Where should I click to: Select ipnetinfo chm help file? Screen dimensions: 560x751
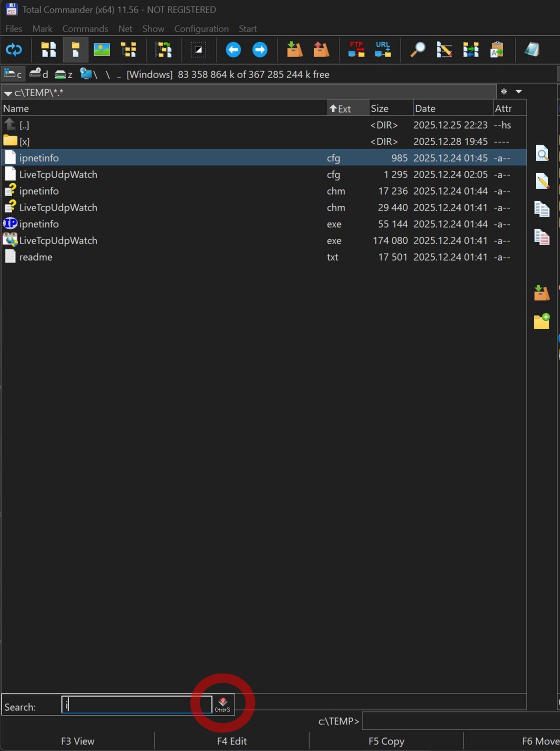(x=264, y=191)
